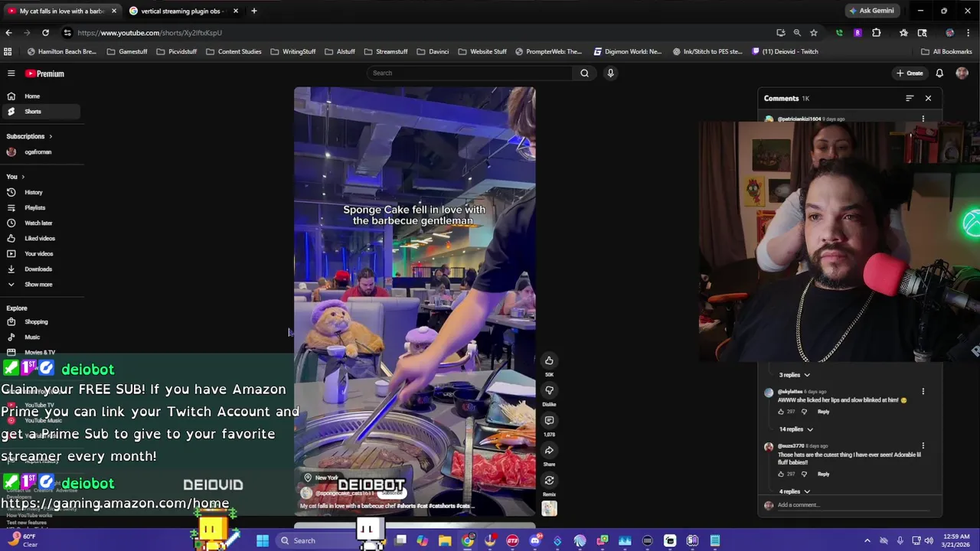The width and height of the screenshot is (980, 551).
Task: Open the Short's comments icon
Action: coord(549,420)
